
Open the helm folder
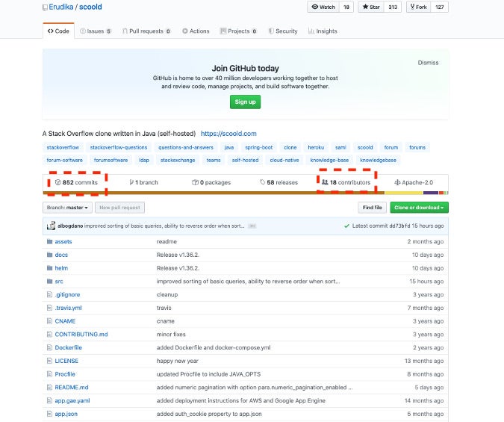coord(61,268)
